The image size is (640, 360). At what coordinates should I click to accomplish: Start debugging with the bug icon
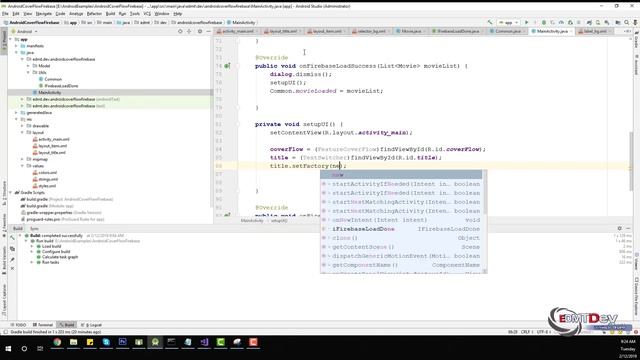(x=544, y=22)
